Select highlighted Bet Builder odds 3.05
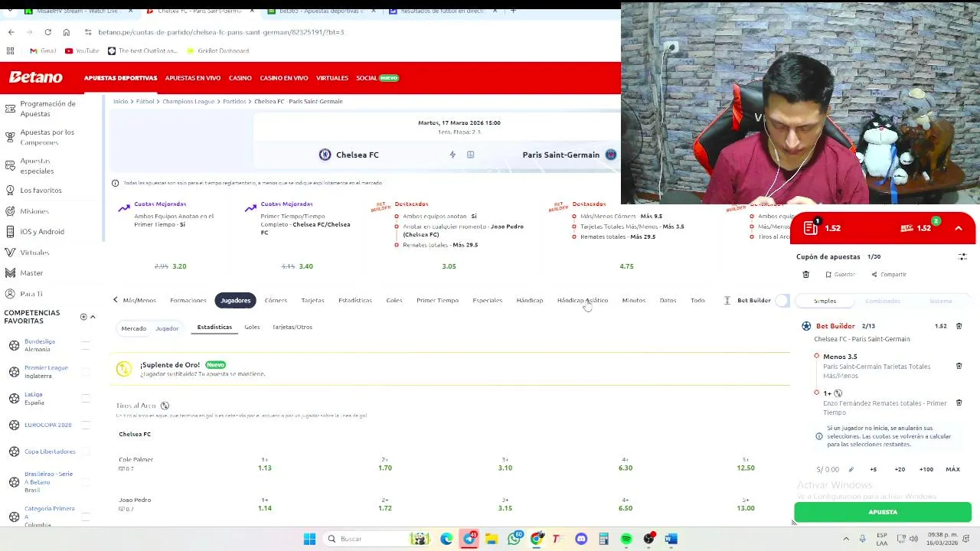The image size is (980, 551). point(449,266)
